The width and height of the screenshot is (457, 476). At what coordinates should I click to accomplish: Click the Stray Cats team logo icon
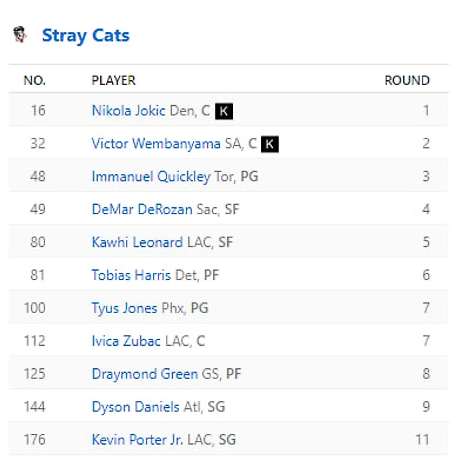click(x=21, y=35)
